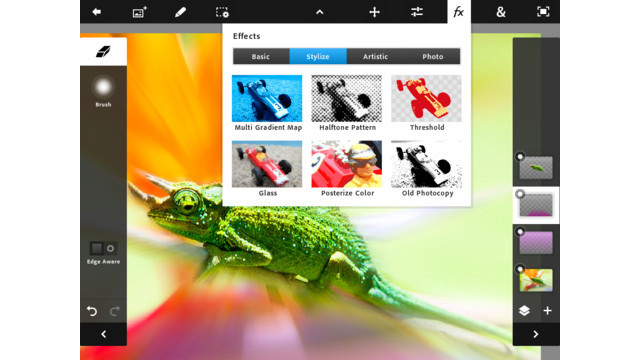
Task: Select the magenta bottom layer thumbnail
Action: coord(536,205)
